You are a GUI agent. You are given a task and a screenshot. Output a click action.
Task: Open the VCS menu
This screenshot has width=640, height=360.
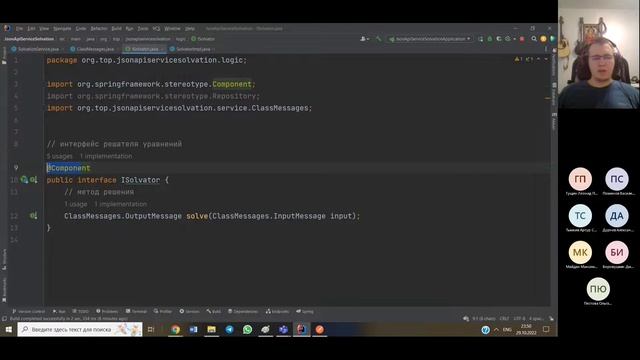(x=156, y=29)
